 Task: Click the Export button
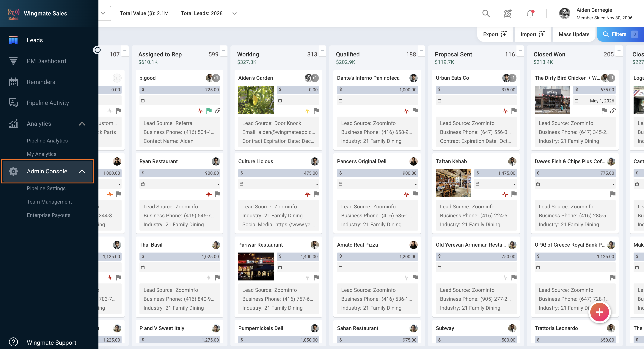(495, 34)
